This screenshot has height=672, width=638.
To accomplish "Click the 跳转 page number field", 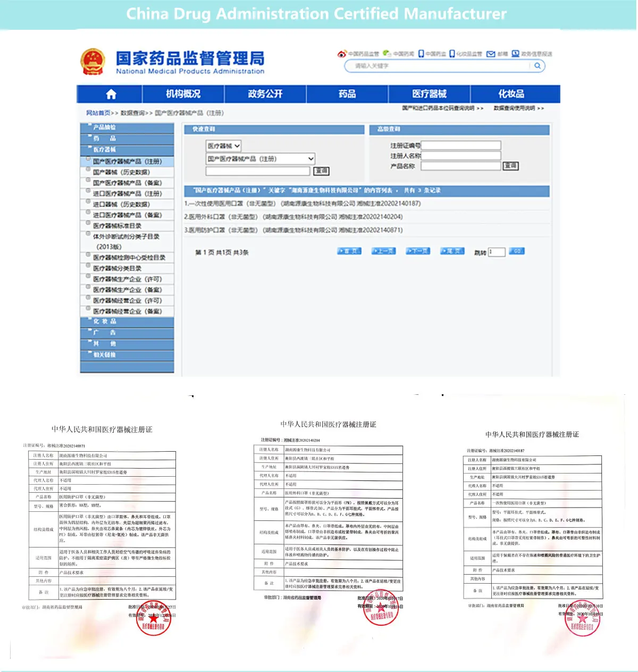I will pos(497,252).
